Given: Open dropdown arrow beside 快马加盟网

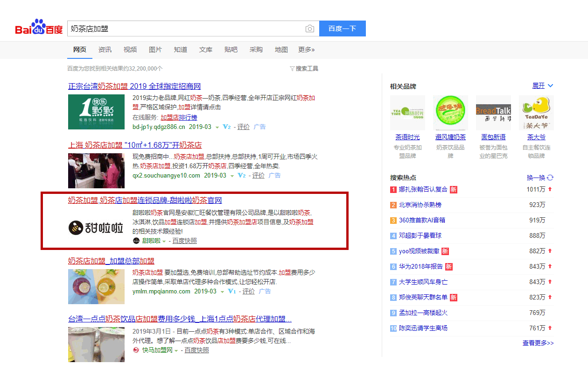Looking at the screenshot, I should (x=176, y=350).
